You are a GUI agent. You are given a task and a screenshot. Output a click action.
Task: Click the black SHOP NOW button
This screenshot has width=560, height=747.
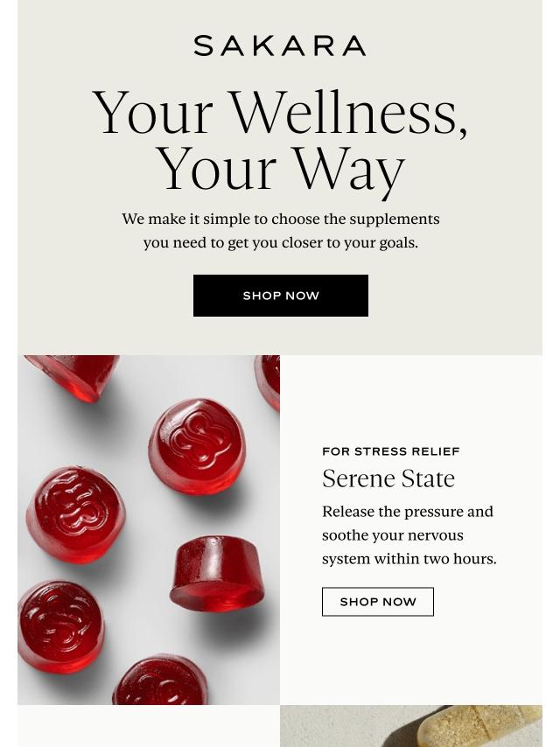point(281,296)
